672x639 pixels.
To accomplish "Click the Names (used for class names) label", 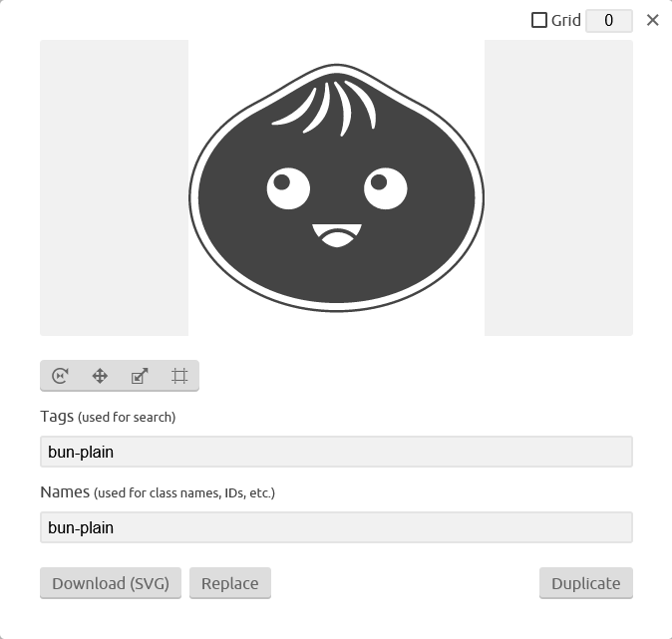I will [158, 492].
